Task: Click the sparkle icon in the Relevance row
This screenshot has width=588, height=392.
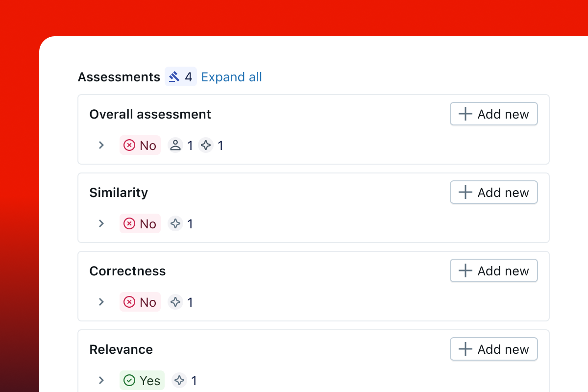Action: coord(179,380)
